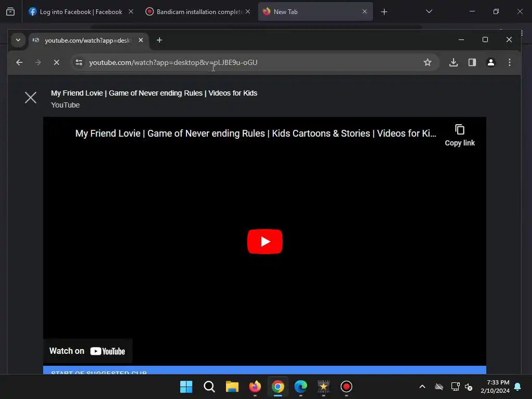Select the New Tab in Firefox
This screenshot has height=399, width=532.
(315, 11)
